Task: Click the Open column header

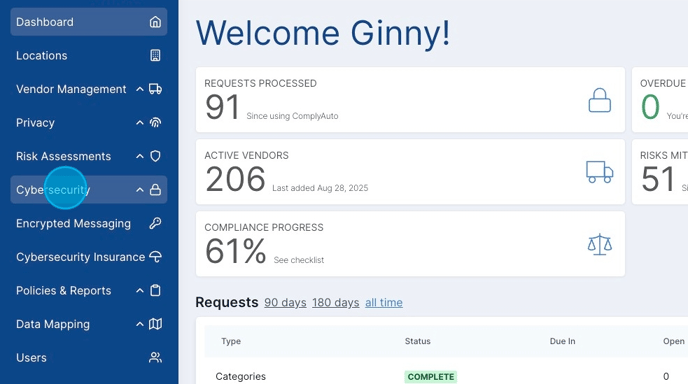Action: [x=674, y=341]
